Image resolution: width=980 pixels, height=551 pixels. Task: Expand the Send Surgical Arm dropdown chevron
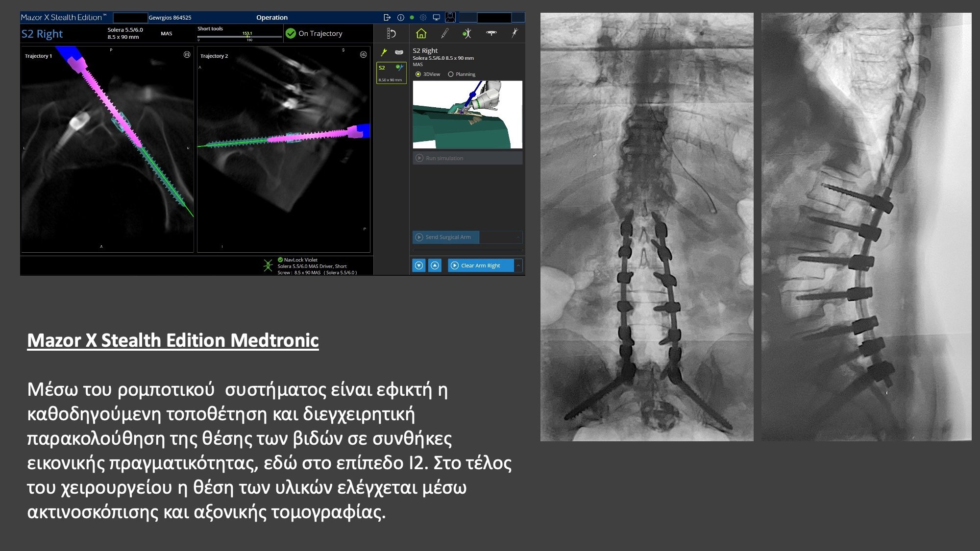click(x=518, y=237)
